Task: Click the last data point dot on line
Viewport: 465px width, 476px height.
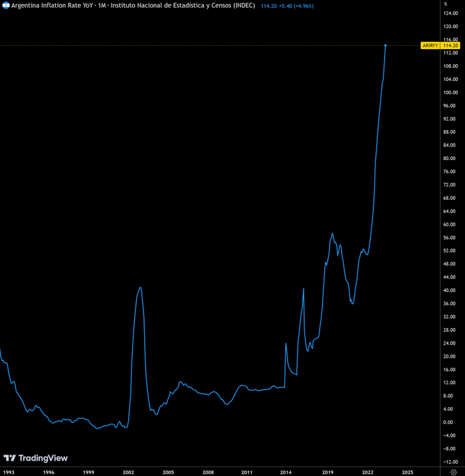Action: 385,46
